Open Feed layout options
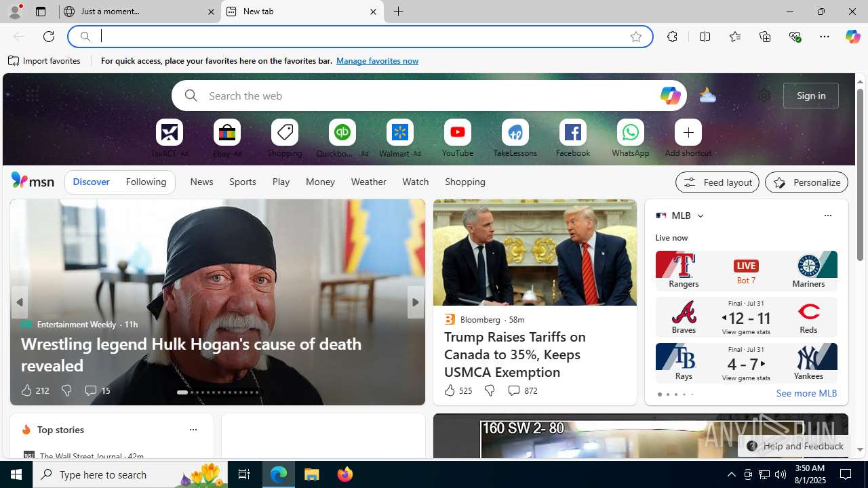 [717, 182]
